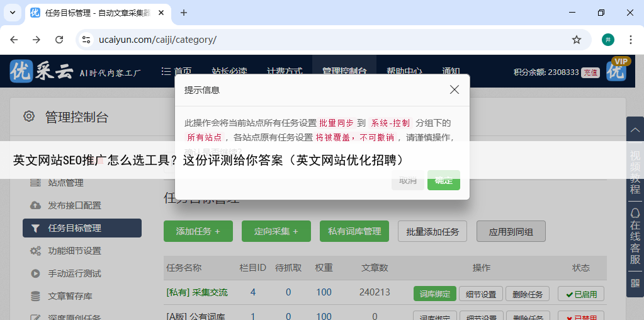Click the 文章暂存库 database icon
The width and height of the screenshot is (644, 320).
tap(36, 296)
